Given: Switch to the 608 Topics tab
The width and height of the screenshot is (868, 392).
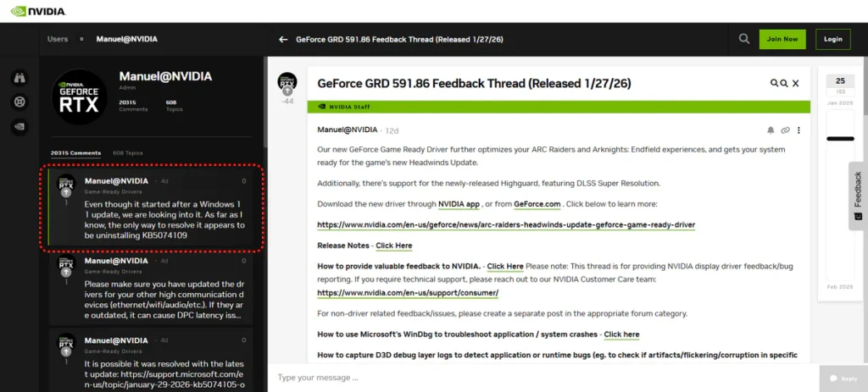Looking at the screenshot, I should pyautogui.click(x=127, y=153).
